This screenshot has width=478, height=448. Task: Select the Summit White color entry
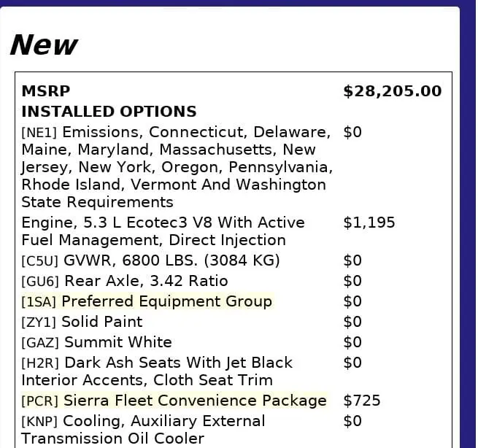click(118, 342)
